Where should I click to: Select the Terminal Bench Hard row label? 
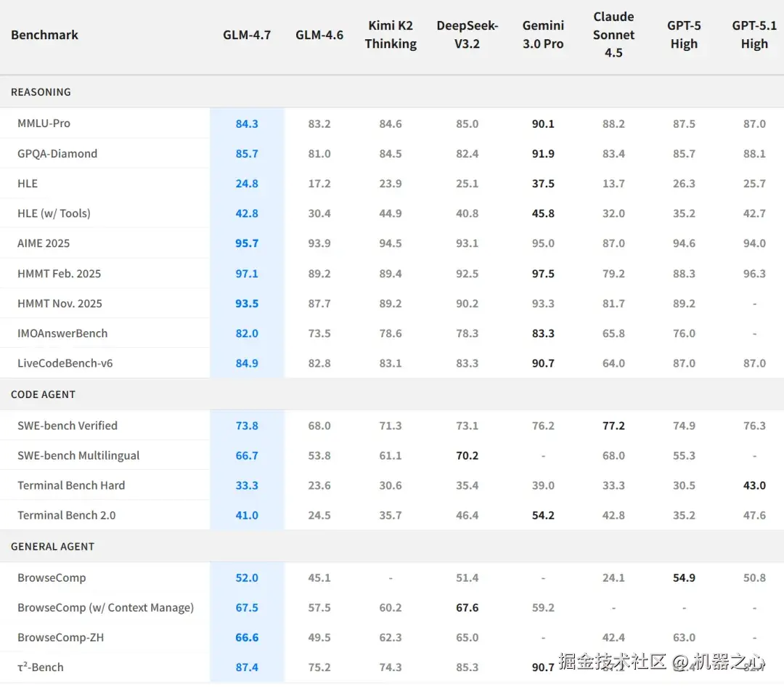tap(71, 485)
